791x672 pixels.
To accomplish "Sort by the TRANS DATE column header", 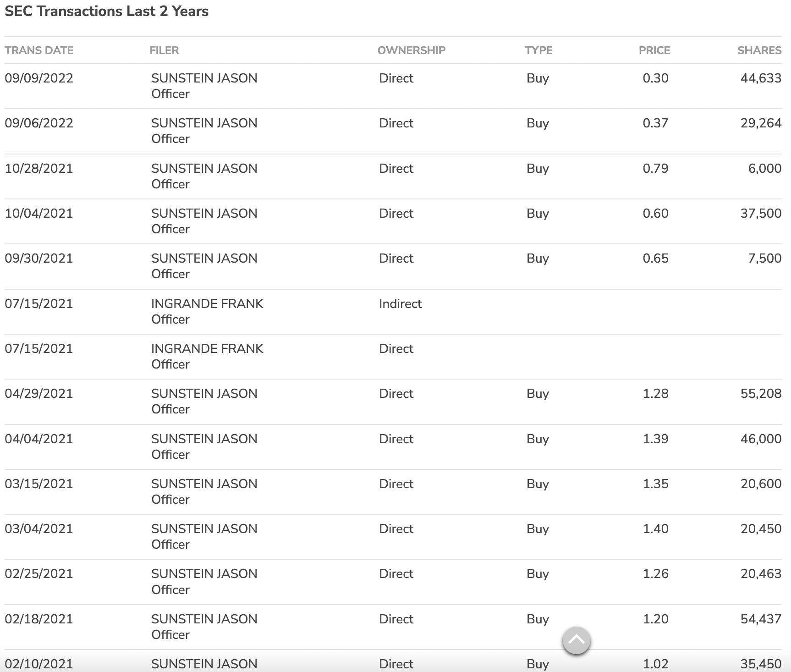I will coord(39,50).
